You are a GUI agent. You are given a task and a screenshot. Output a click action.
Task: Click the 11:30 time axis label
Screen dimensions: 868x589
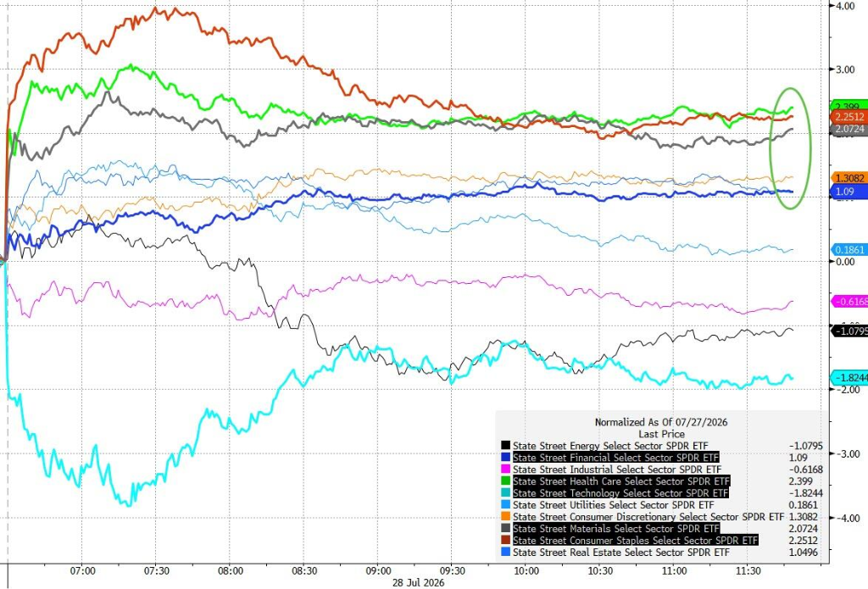pyautogui.click(x=748, y=570)
